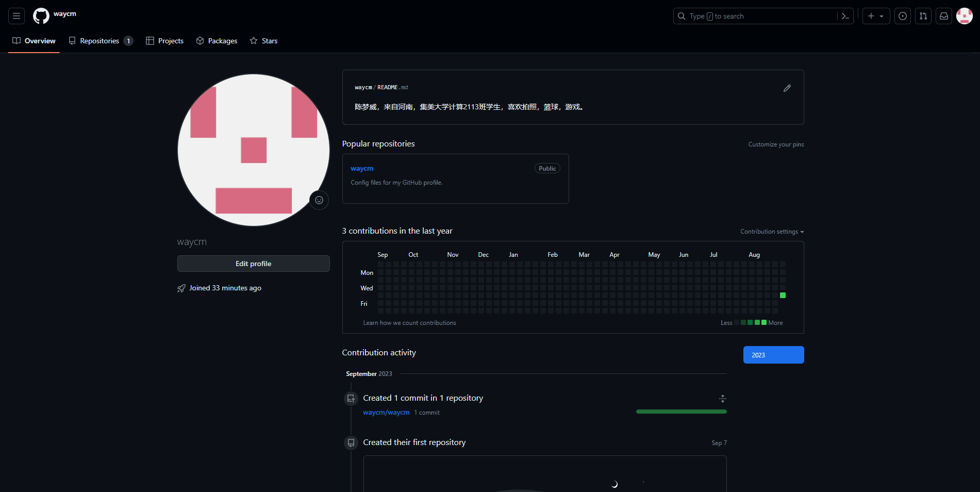Open the hamburger navigation menu

[16, 16]
